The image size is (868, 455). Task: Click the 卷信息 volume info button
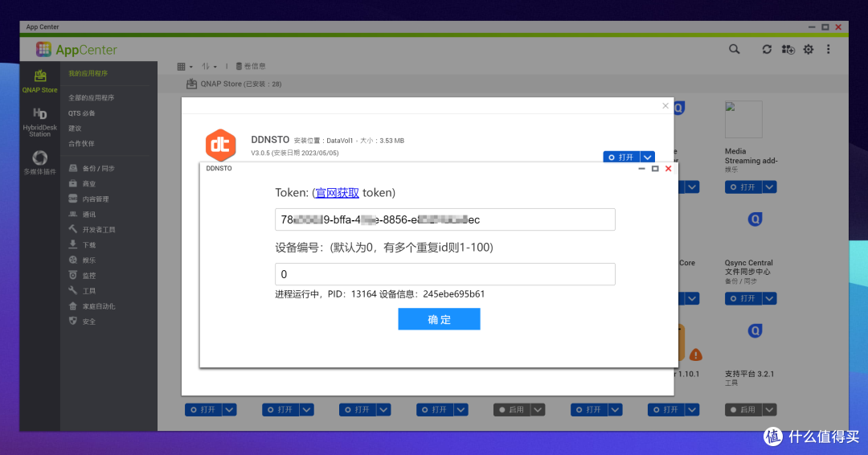[x=251, y=67]
